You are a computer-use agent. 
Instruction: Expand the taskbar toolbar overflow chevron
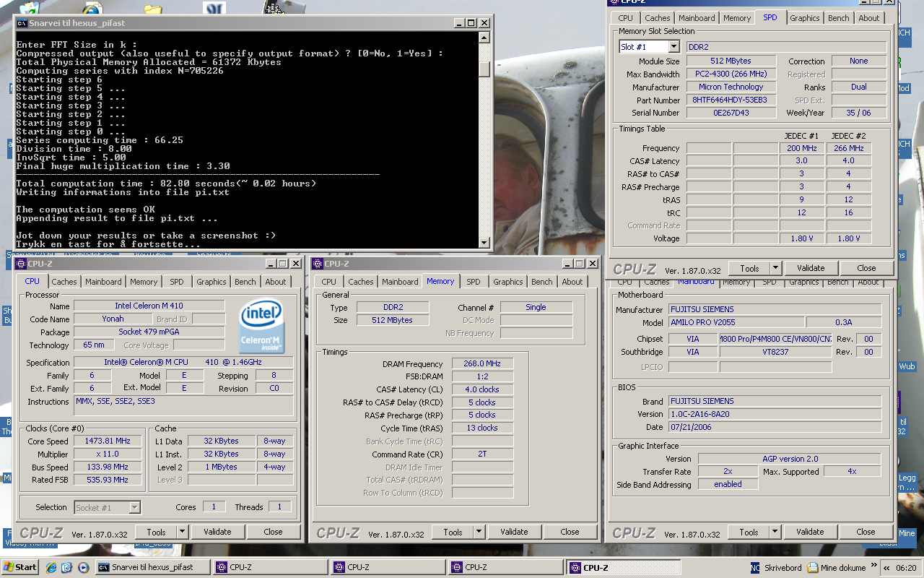coord(874,564)
